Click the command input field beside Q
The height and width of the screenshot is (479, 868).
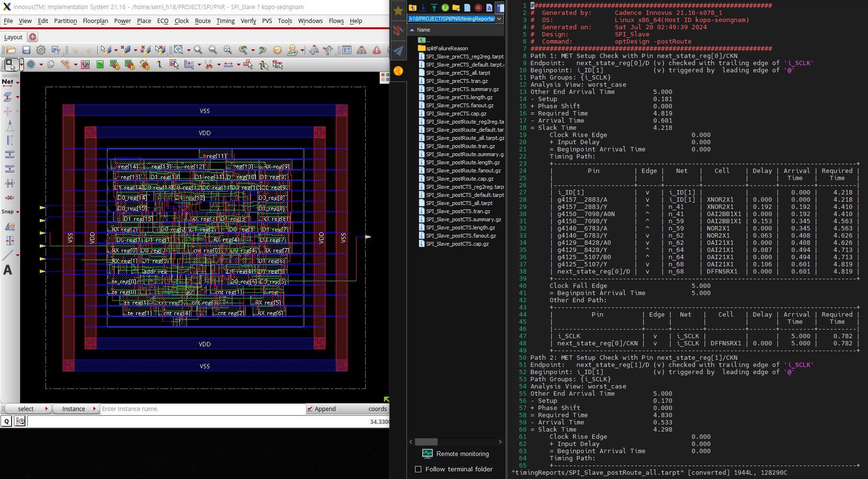208,422
